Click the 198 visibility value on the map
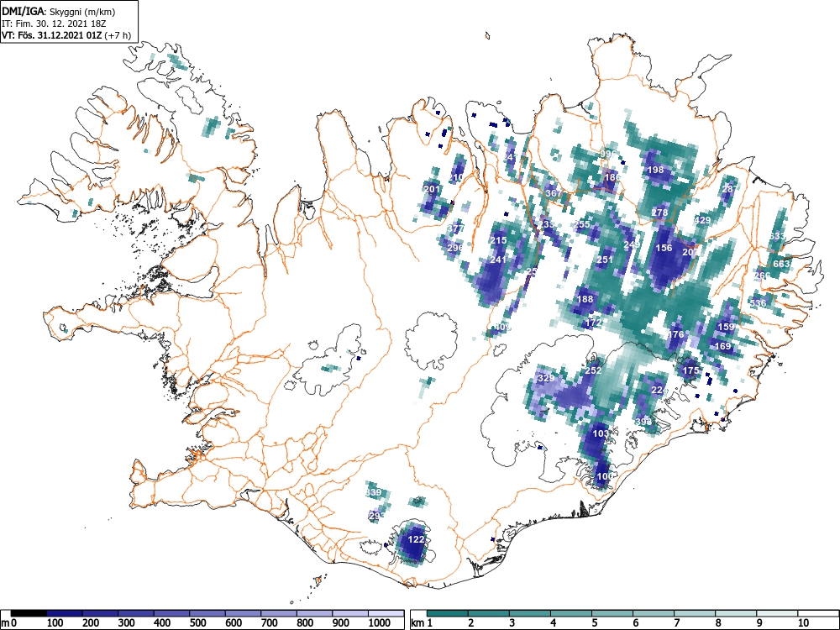This screenshot has width=840, height=630. click(656, 170)
